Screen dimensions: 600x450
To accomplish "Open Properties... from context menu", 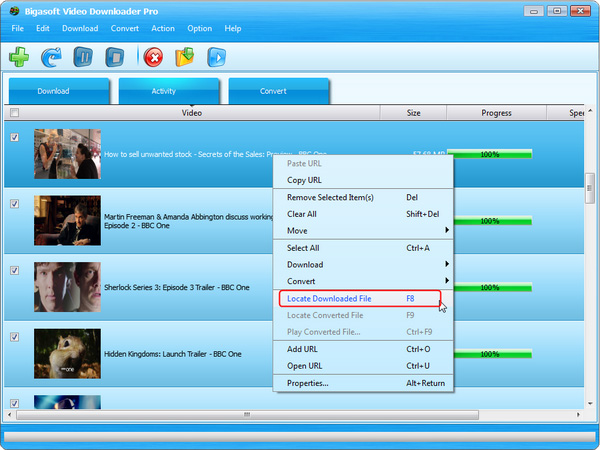I will 363,383.
